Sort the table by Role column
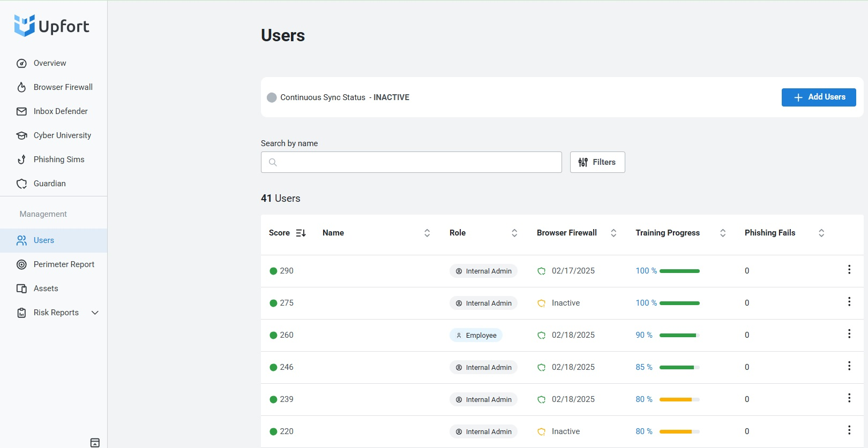Image resolution: width=868 pixels, height=448 pixels. point(514,233)
